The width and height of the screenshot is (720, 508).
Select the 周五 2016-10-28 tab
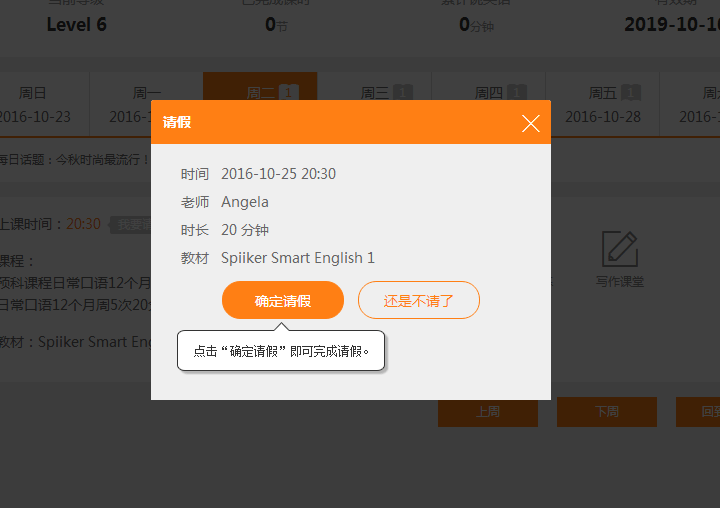pos(603,104)
